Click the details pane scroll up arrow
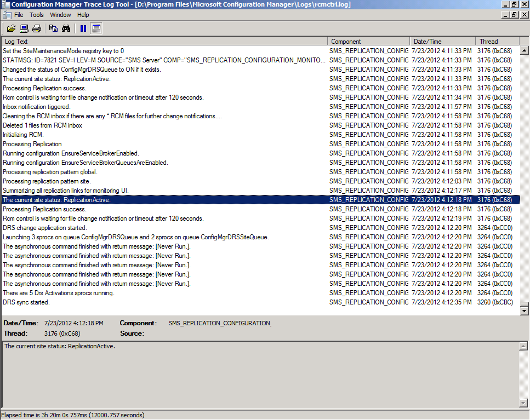The height and width of the screenshot is (420, 530). [523, 346]
